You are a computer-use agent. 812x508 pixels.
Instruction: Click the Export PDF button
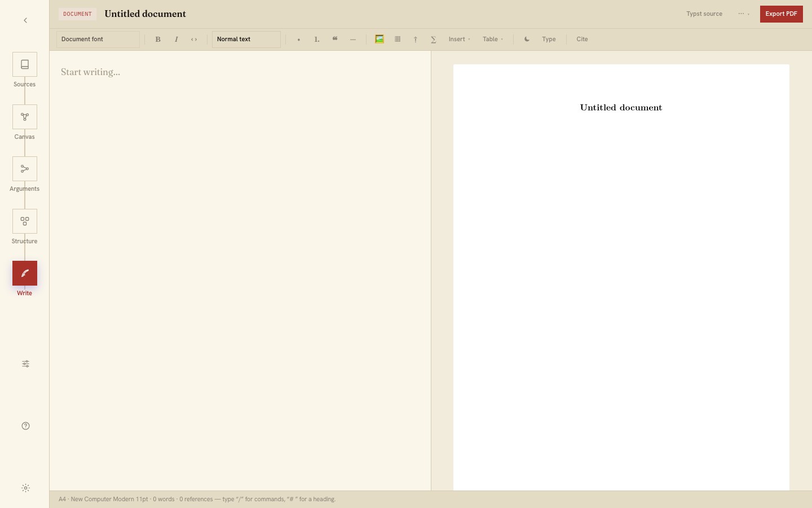pos(782,14)
